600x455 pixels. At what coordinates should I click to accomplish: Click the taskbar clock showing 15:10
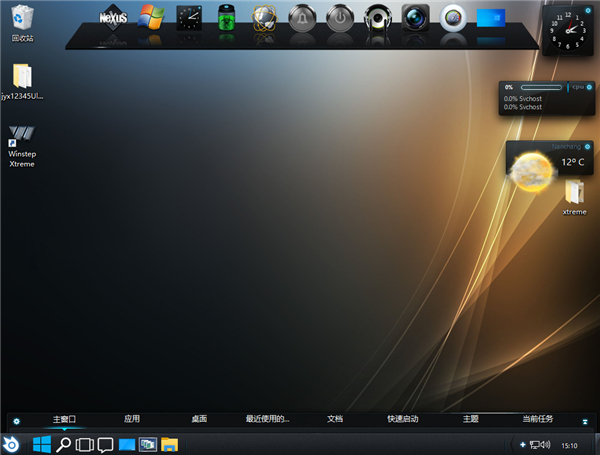coord(569,444)
